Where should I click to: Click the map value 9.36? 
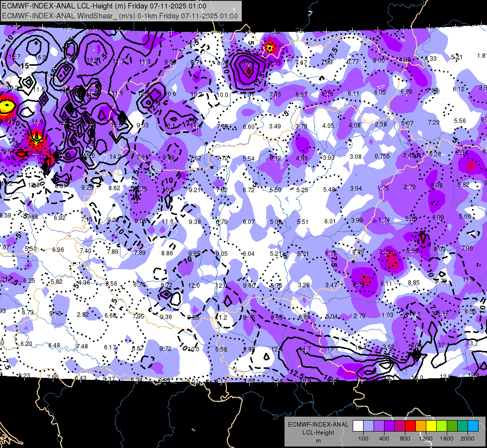(166, 317)
